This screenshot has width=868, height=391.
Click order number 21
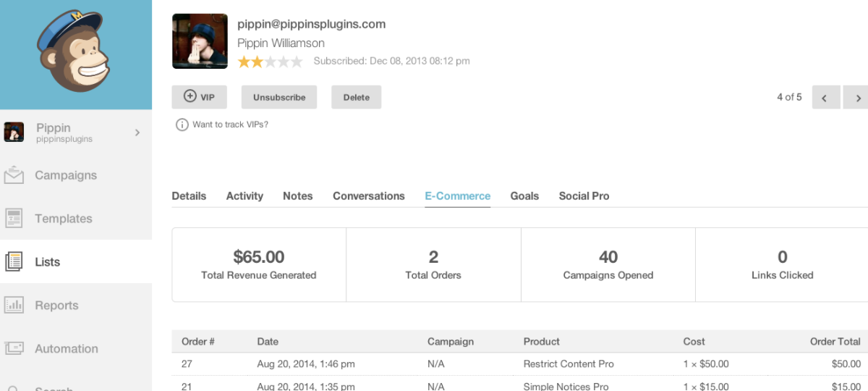(x=186, y=387)
